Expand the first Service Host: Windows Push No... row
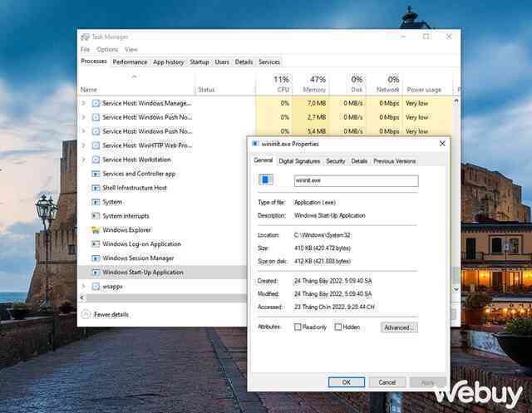Viewport: 532px width, 413px height. pos(83,117)
